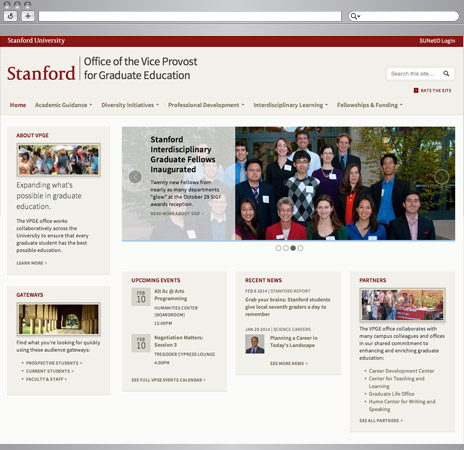
Task: Click the Stanford logo wordmark
Action: pos(41,73)
